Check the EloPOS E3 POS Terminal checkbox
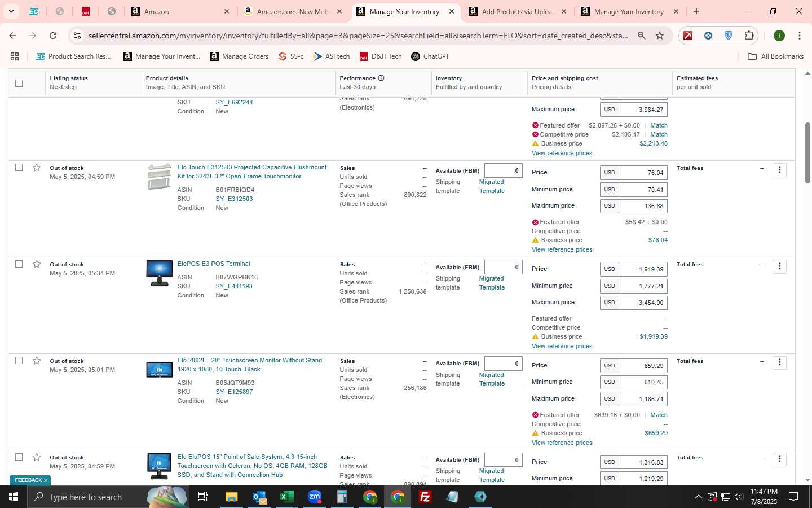812x508 pixels. pyautogui.click(x=19, y=264)
